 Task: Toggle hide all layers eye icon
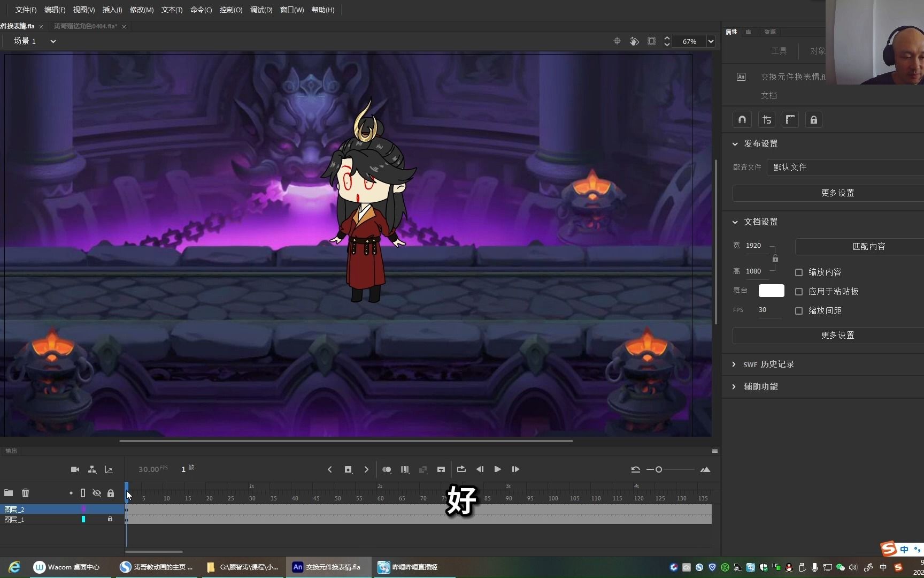97,493
